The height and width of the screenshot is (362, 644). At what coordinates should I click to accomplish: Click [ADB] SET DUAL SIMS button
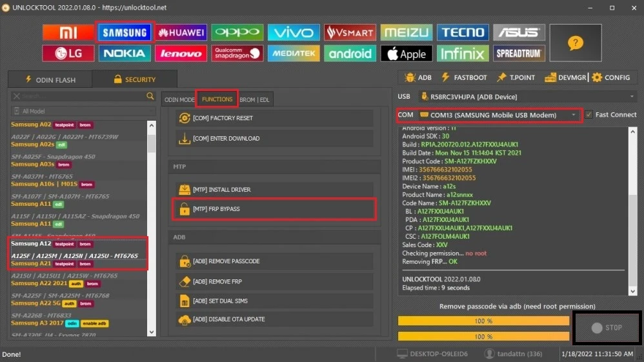[274, 301]
